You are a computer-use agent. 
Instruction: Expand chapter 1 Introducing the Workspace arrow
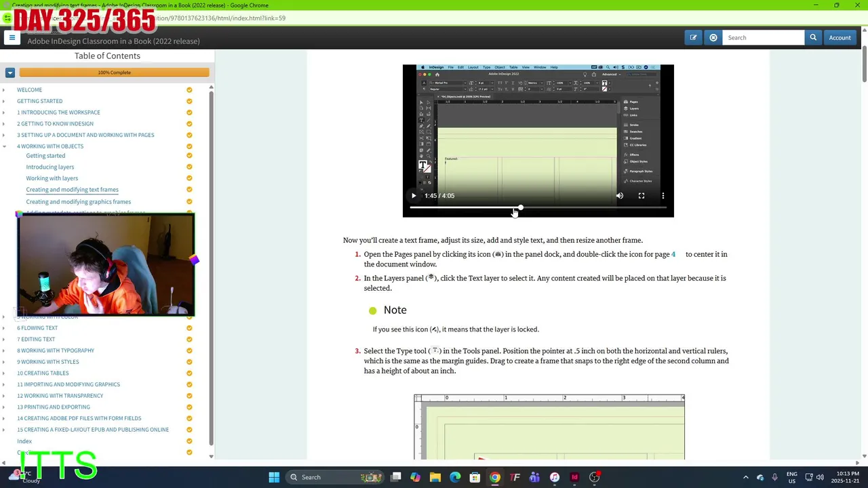[3, 113]
